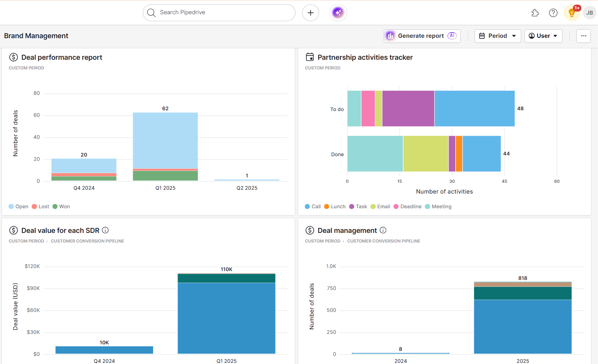Open the three-dot more options menu
Screen dimensions: 598x364
click(x=583, y=36)
